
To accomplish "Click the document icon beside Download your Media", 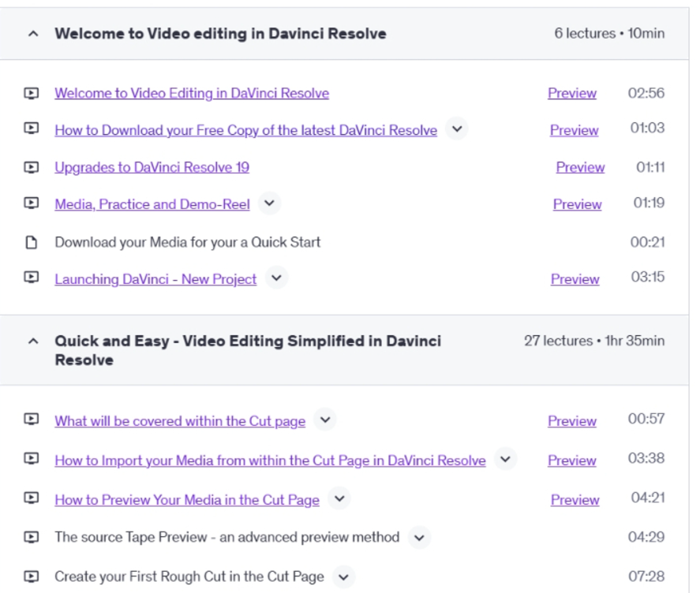I will tap(32, 242).
